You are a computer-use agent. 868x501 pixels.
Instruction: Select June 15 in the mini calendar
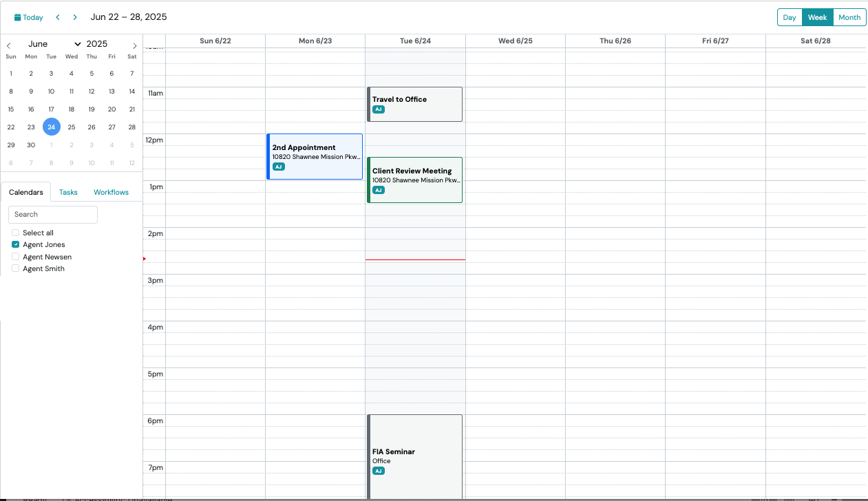click(x=11, y=109)
